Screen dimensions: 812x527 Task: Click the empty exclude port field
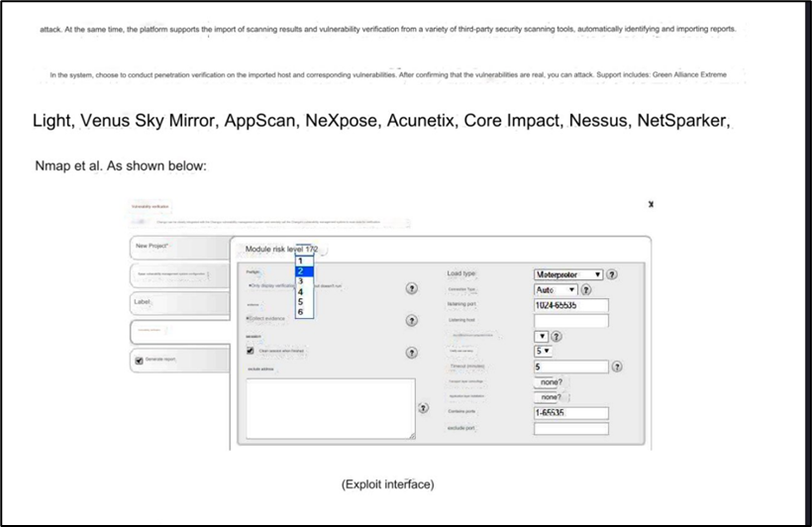(571, 429)
